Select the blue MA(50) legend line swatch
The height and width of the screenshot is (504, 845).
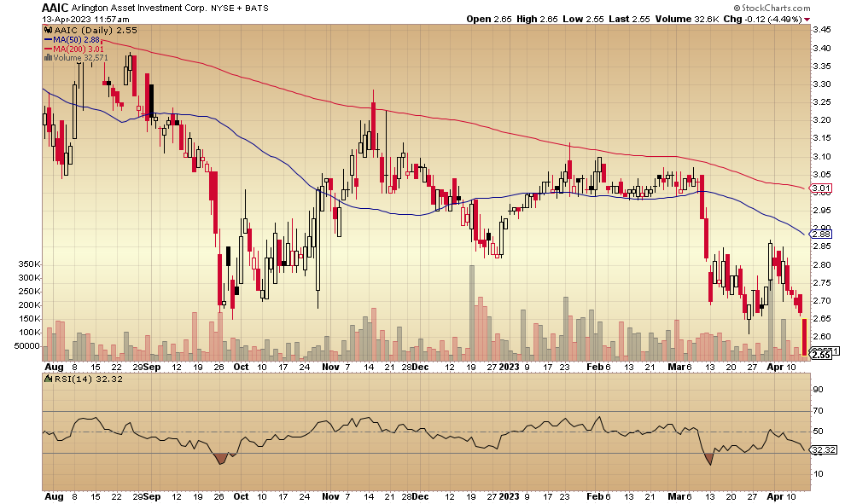point(48,40)
